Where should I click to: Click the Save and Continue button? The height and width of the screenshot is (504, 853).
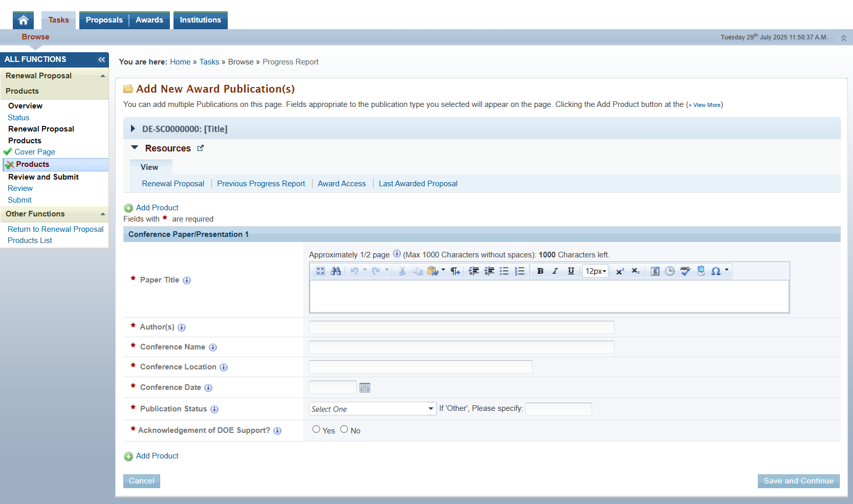(798, 481)
